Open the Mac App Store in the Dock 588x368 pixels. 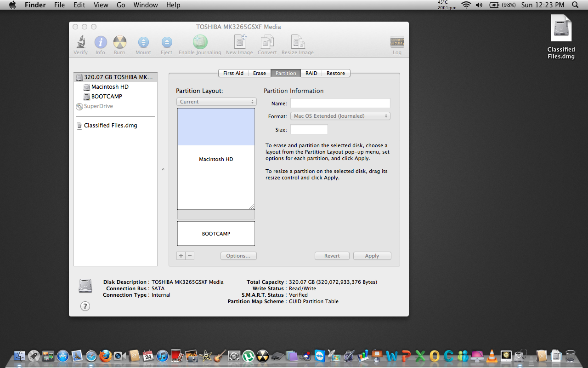coord(62,356)
